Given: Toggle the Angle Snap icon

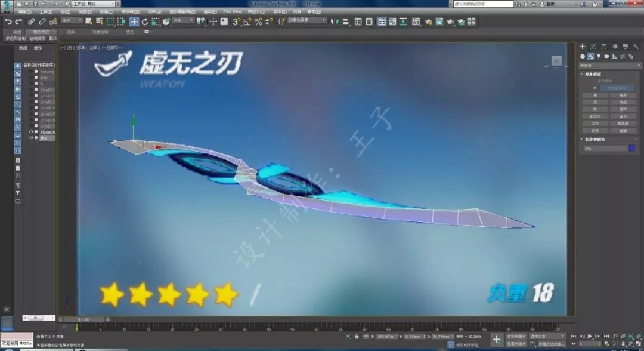Looking at the screenshot, I should pyautogui.click(x=247, y=21).
